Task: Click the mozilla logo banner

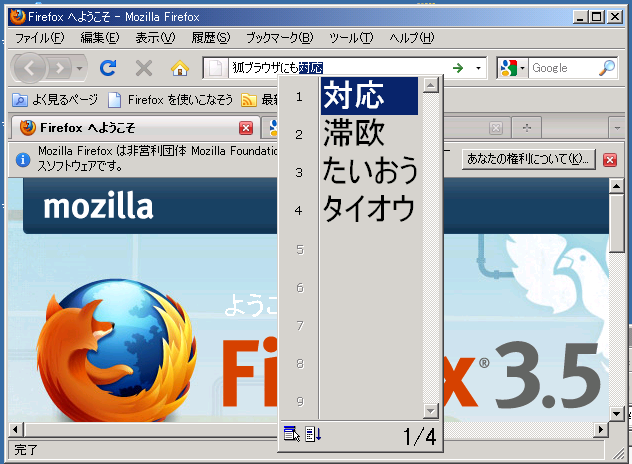Action: click(x=98, y=207)
